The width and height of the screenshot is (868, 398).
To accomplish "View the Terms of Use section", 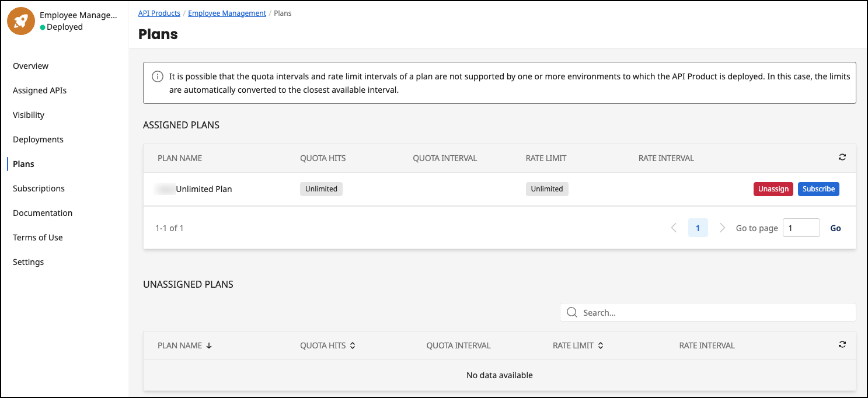I will [37, 237].
